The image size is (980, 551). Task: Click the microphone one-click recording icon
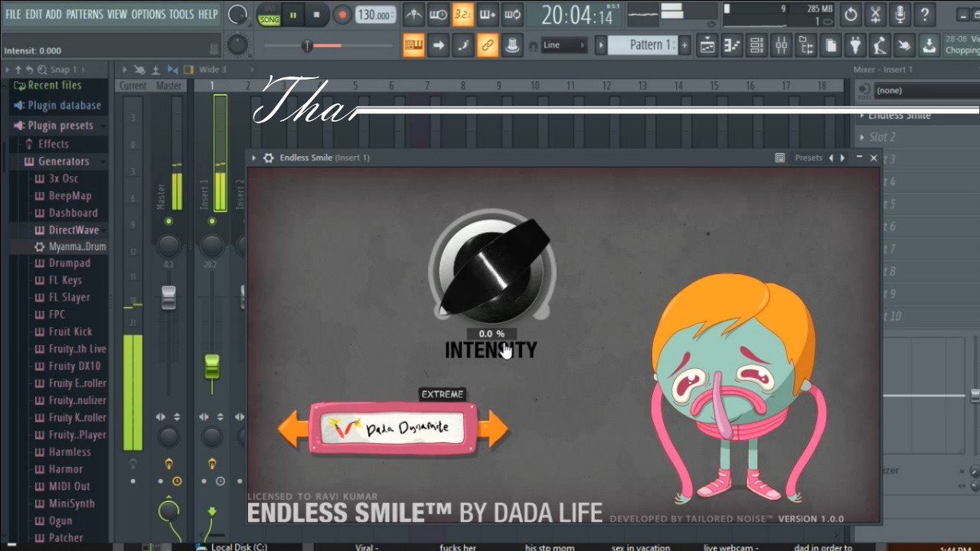[x=900, y=15]
